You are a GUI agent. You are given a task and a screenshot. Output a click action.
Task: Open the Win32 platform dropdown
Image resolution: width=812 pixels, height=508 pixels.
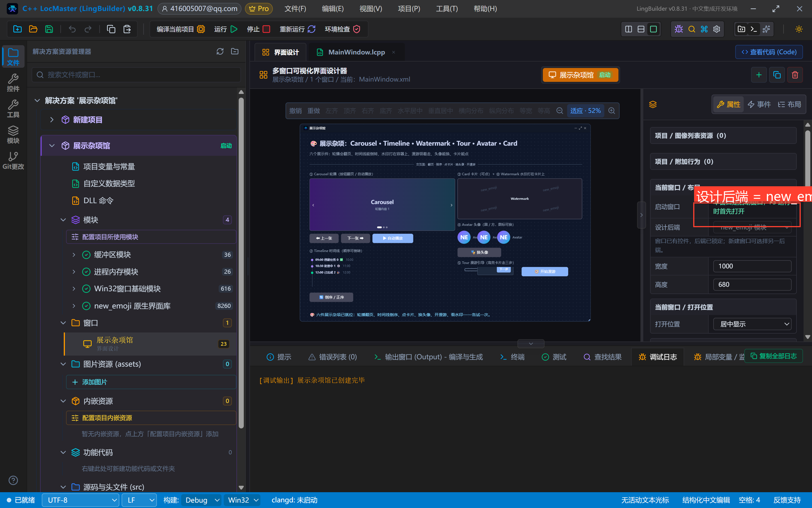pyautogui.click(x=242, y=500)
